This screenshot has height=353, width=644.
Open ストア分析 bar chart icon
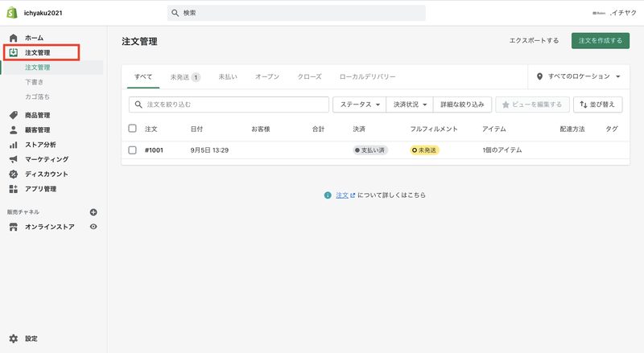click(x=14, y=145)
